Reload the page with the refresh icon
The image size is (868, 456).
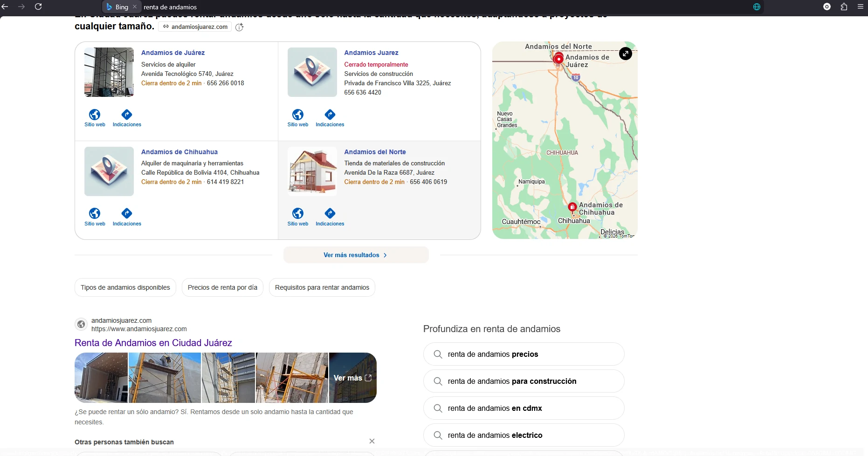tap(38, 7)
